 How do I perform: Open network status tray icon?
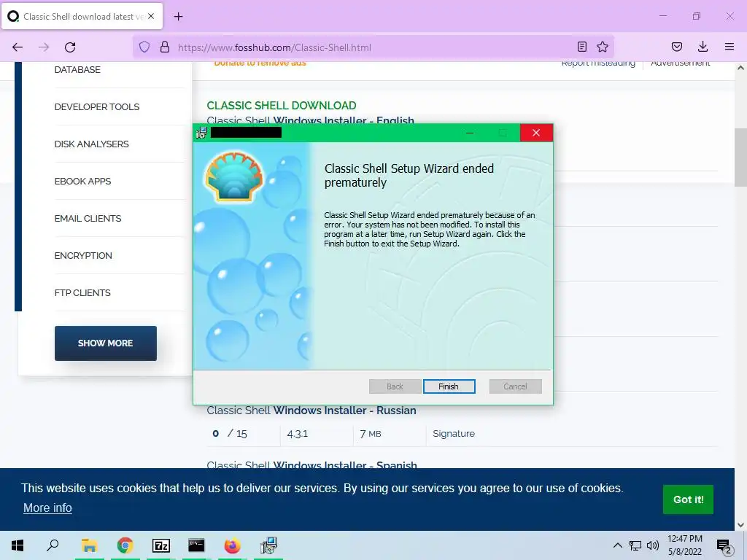[635, 545]
